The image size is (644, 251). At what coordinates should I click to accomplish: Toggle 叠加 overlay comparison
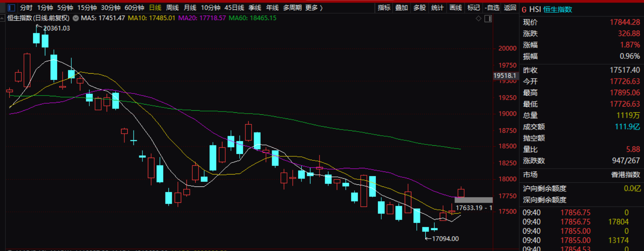click(401, 8)
